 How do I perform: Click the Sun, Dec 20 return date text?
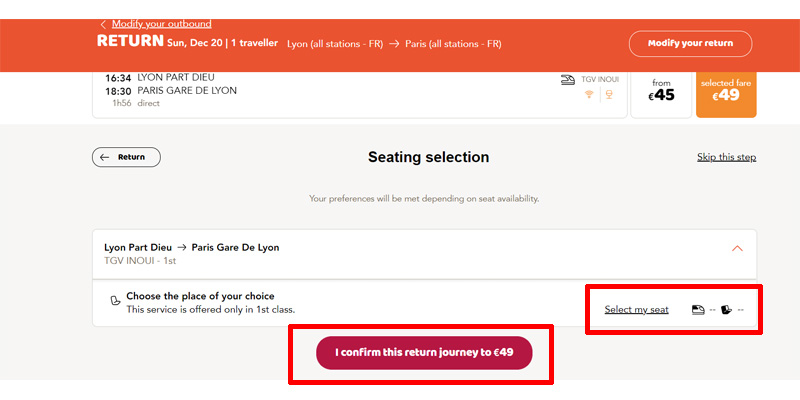pos(194,43)
